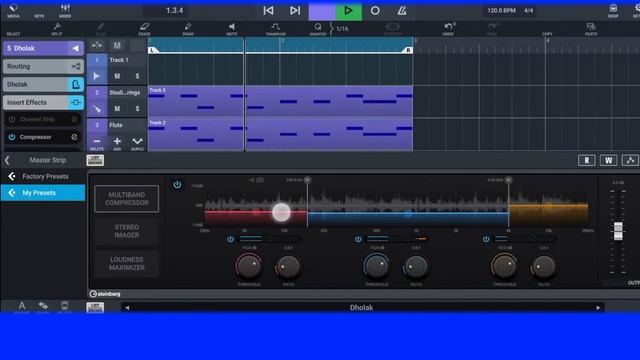
Task: Toggle low band power button
Action: 230,239
